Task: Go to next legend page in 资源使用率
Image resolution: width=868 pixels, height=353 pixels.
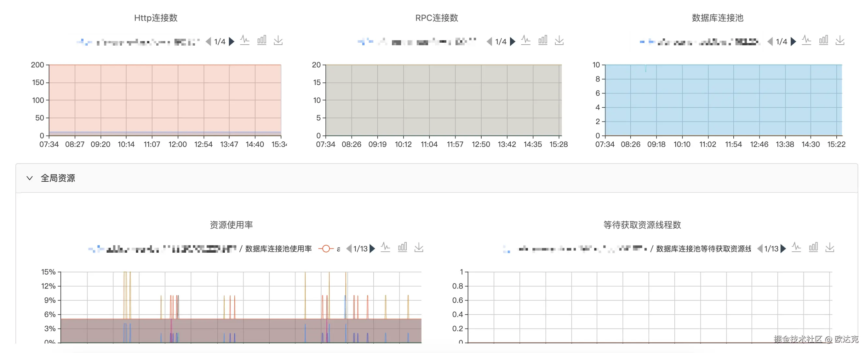Action: pos(372,249)
